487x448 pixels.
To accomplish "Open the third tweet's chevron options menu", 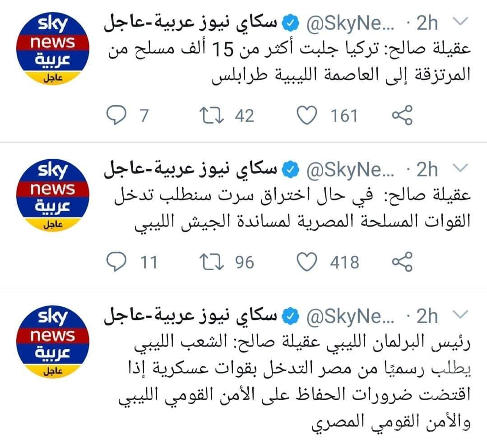I will pyautogui.click(x=460, y=314).
